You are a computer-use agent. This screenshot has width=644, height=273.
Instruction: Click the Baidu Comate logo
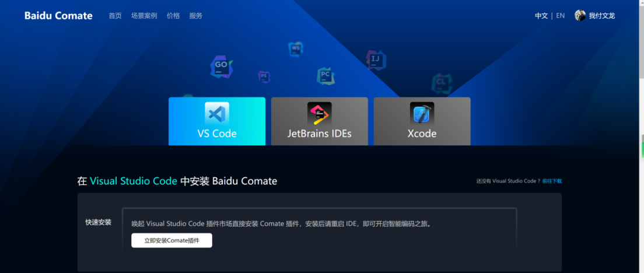58,16
